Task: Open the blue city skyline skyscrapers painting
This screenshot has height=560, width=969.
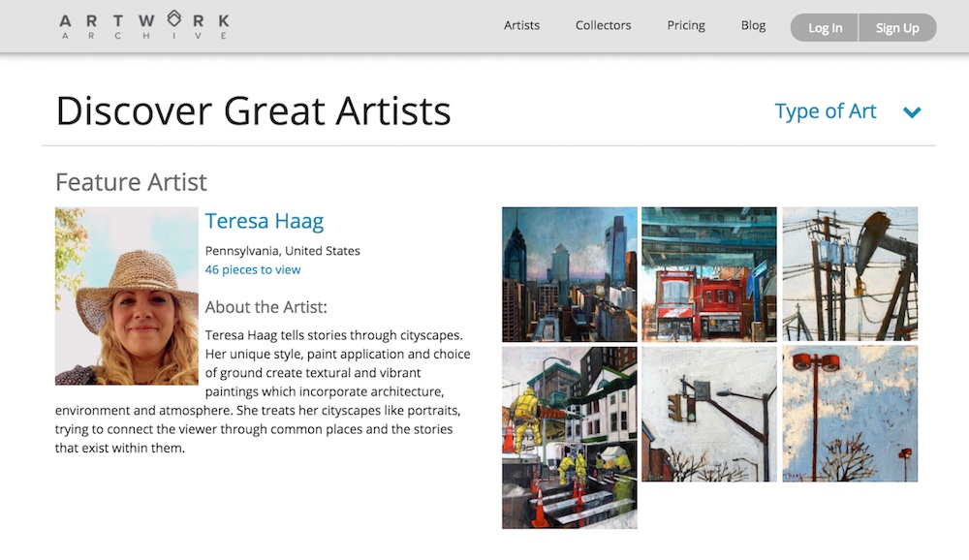Action: click(x=569, y=274)
